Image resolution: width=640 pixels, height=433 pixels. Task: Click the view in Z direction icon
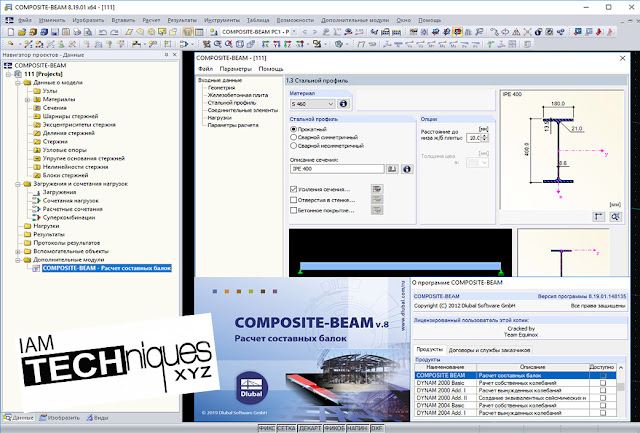(x=288, y=44)
